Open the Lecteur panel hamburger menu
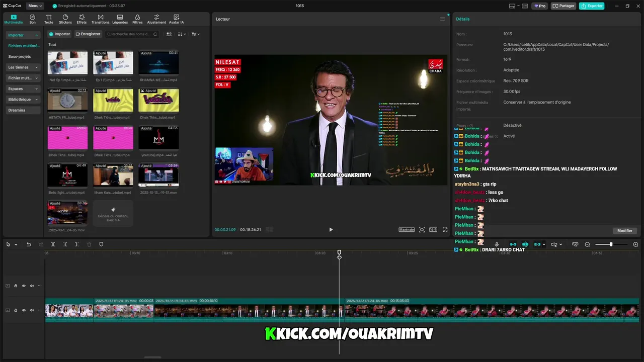The height and width of the screenshot is (362, 644). (x=443, y=19)
